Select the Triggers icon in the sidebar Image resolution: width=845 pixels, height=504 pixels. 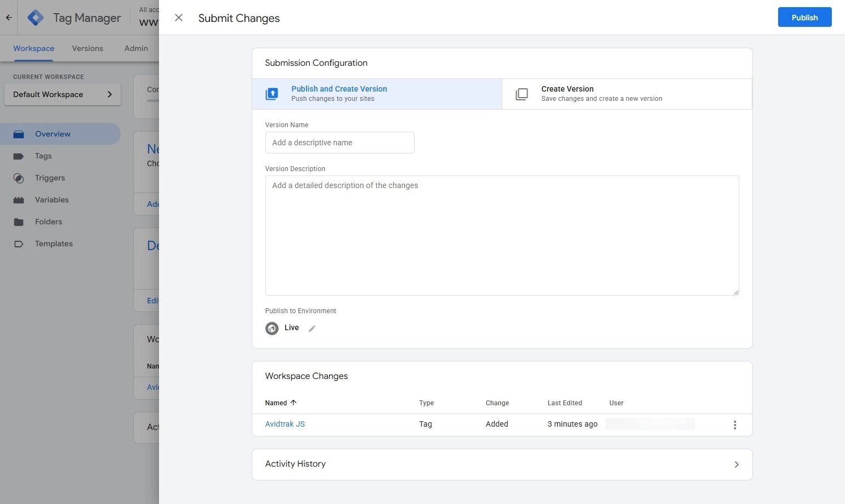point(18,178)
